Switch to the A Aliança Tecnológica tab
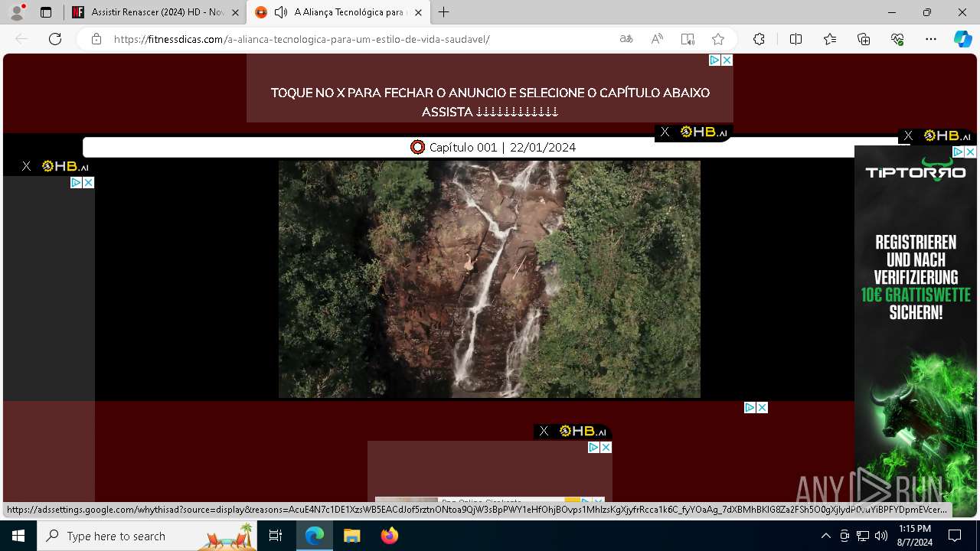 (x=337, y=12)
